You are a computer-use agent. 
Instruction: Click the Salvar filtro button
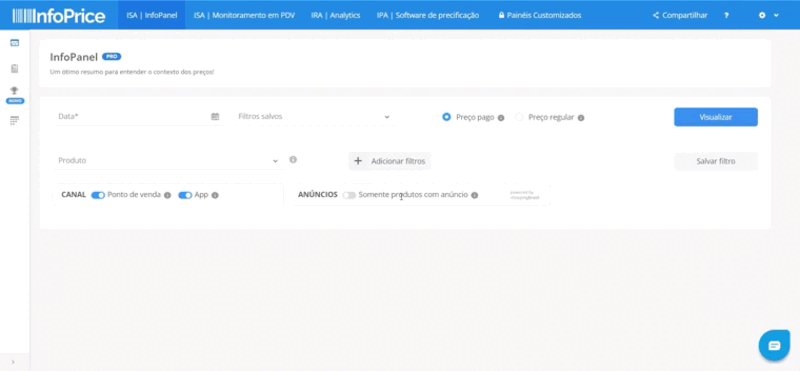[716, 161]
